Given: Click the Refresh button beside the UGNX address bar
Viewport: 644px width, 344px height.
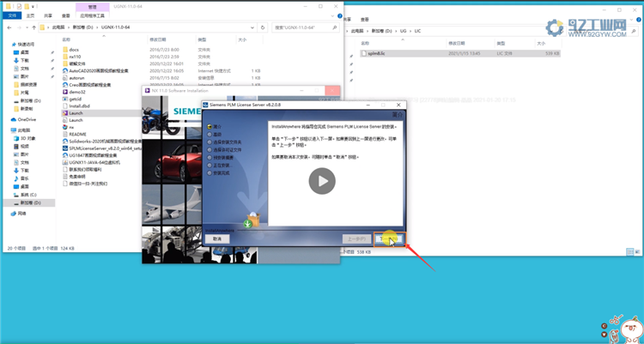Looking at the screenshot, I should point(263,27).
